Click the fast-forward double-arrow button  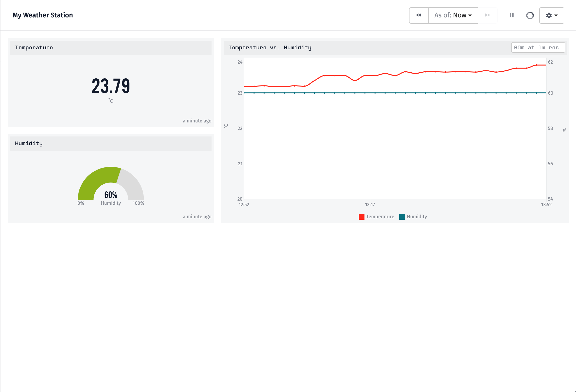pos(487,15)
